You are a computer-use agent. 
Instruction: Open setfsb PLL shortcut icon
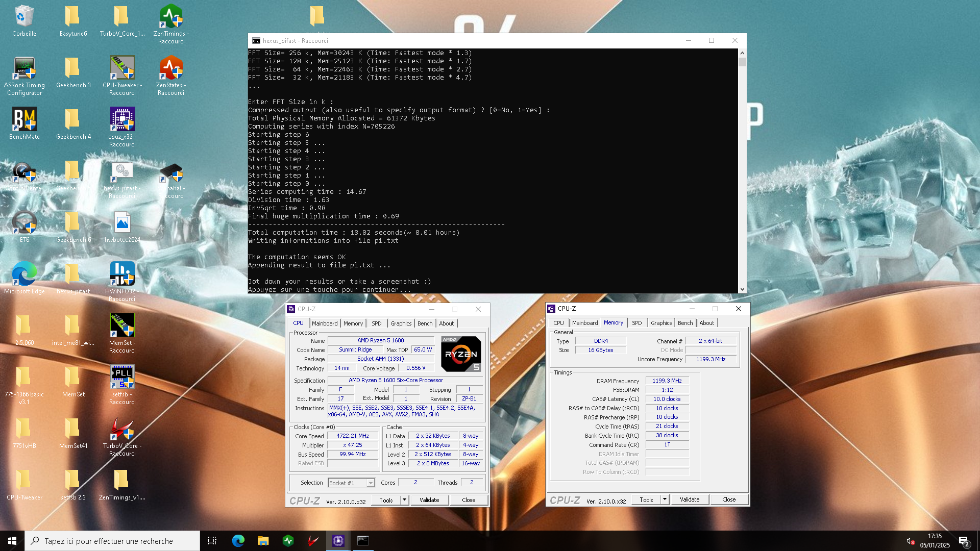(122, 385)
